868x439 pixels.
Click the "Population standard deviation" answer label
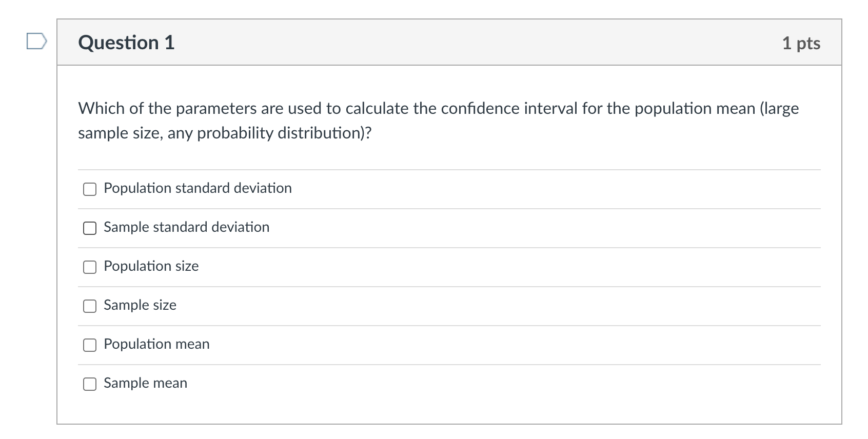pyautogui.click(x=198, y=188)
